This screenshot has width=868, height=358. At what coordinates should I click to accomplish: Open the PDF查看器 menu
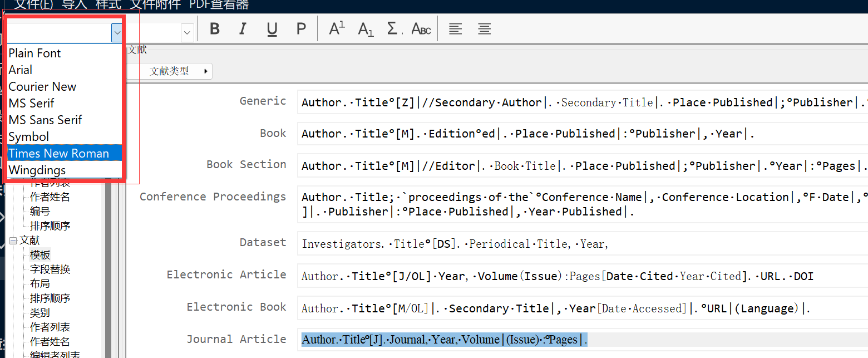219,5
